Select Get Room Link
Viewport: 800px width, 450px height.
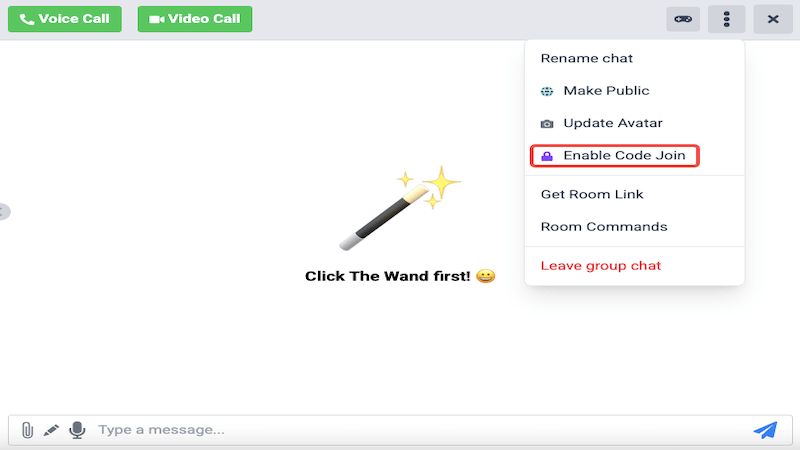click(x=592, y=194)
